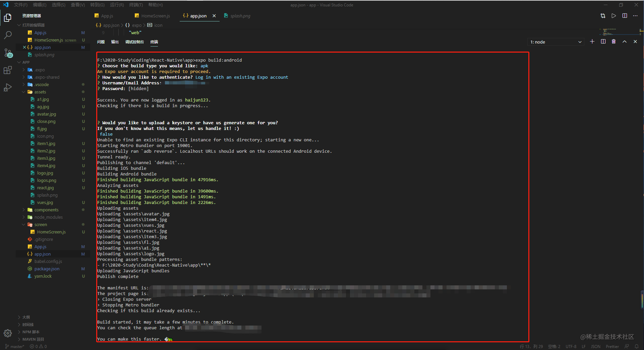Viewport: 644px width, 350px height.
Task: Open babel.config.js in the file tree
Action: [48, 262]
